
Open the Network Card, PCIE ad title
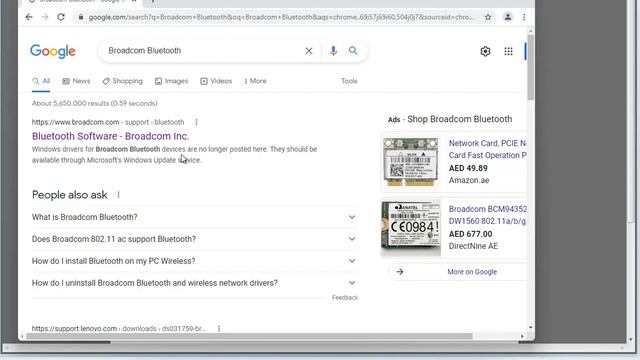[487, 149]
